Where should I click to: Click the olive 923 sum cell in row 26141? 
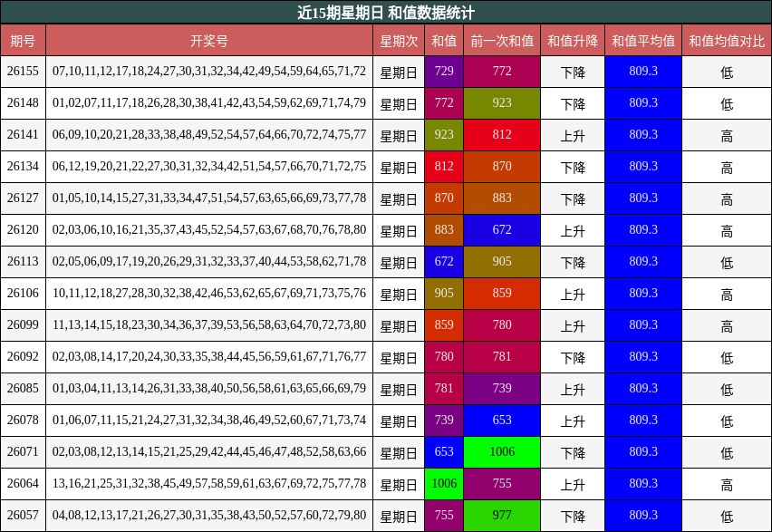tap(444, 135)
